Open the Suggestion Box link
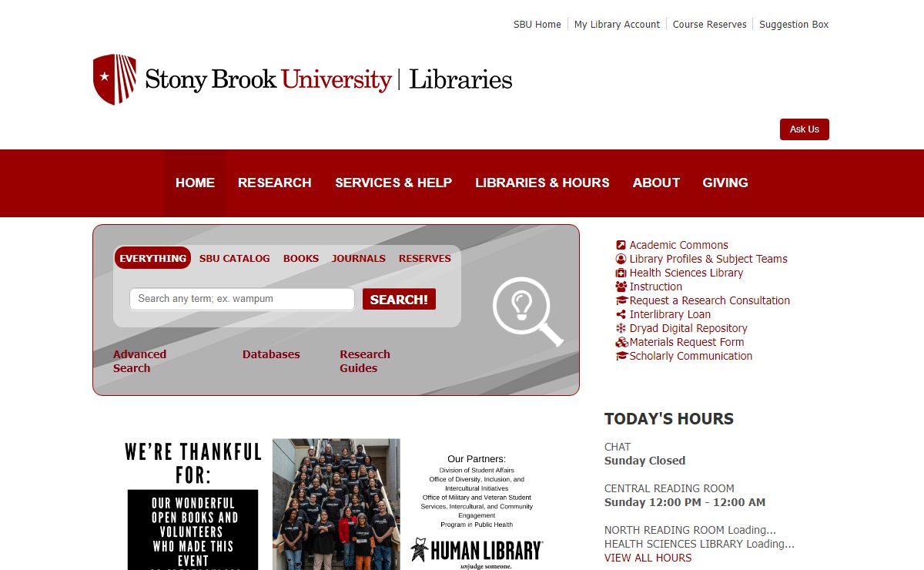Screen dimensions: 924x570 794,25
